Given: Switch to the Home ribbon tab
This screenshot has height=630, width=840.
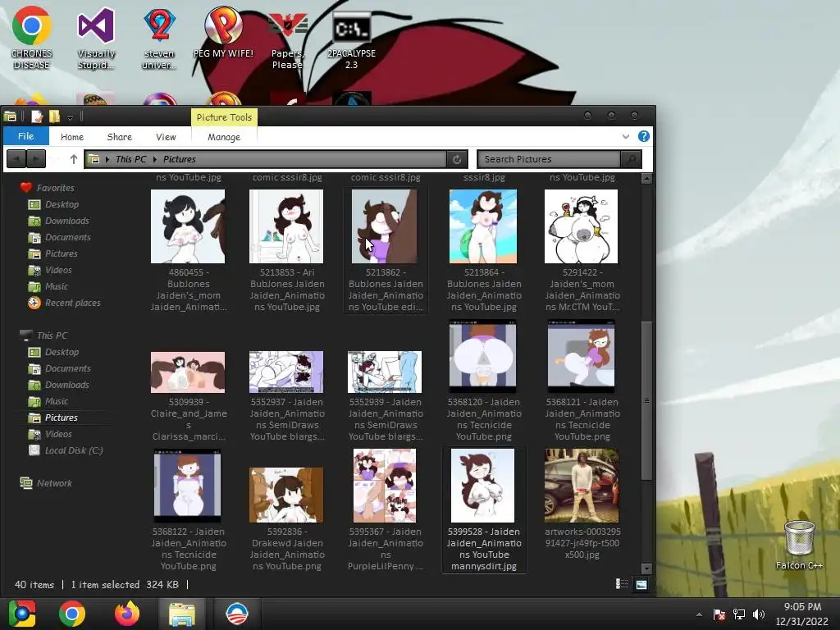Looking at the screenshot, I should (72, 137).
